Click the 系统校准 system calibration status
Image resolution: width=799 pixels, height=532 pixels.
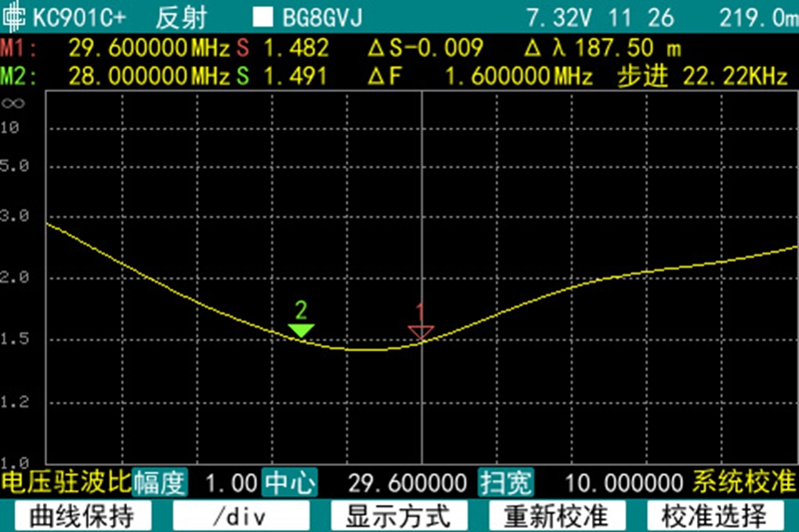pos(744,483)
